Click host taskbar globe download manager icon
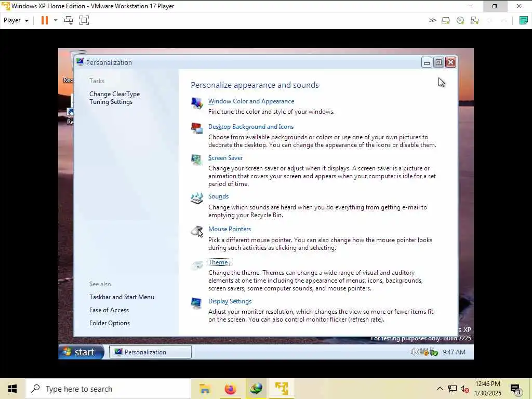The width and height of the screenshot is (532, 399). coord(256,389)
